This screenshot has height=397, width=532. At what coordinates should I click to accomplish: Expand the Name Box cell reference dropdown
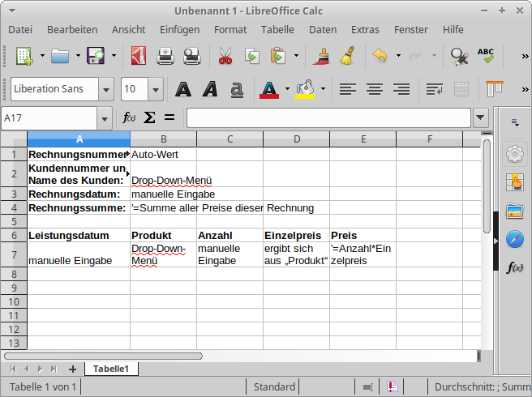[105, 118]
